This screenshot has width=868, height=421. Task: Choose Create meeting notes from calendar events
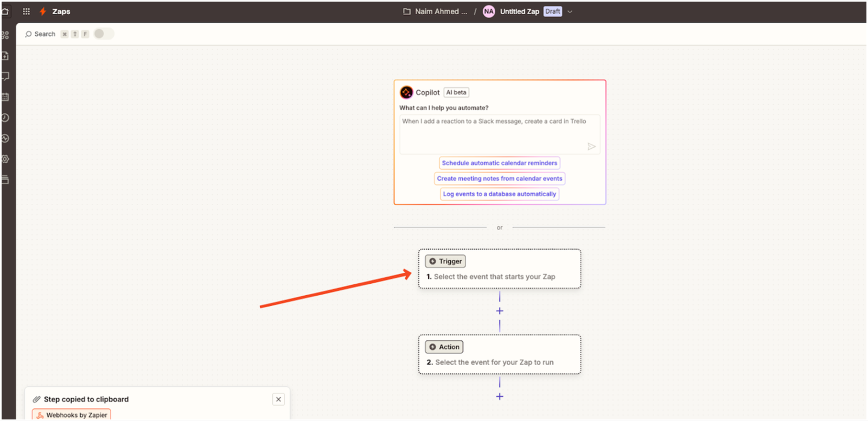pos(500,178)
